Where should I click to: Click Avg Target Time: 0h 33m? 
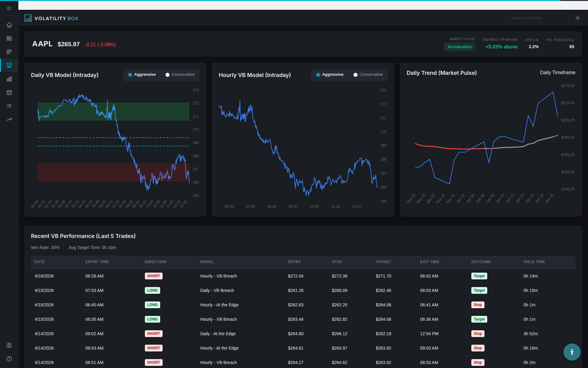[92, 247]
